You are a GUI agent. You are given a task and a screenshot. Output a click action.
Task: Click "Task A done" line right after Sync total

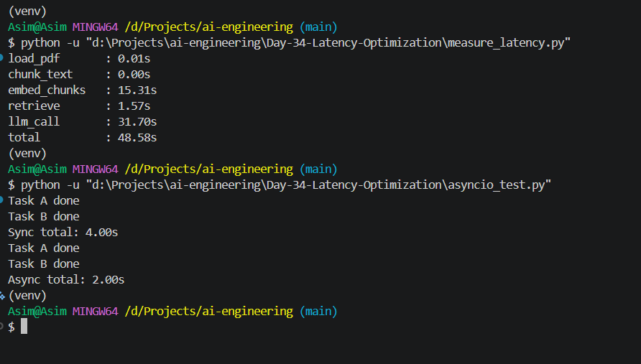pyautogui.click(x=44, y=248)
